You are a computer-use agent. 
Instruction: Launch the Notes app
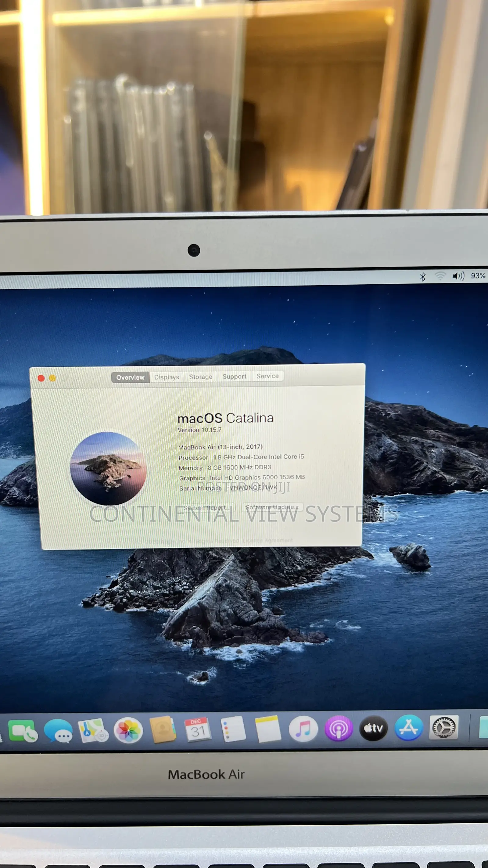click(x=268, y=729)
